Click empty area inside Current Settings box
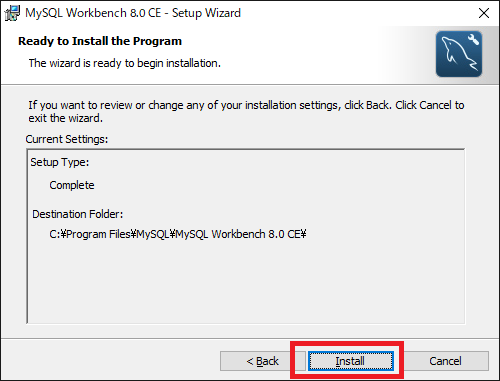Image resolution: width=500 pixels, height=381 pixels. click(x=246, y=283)
